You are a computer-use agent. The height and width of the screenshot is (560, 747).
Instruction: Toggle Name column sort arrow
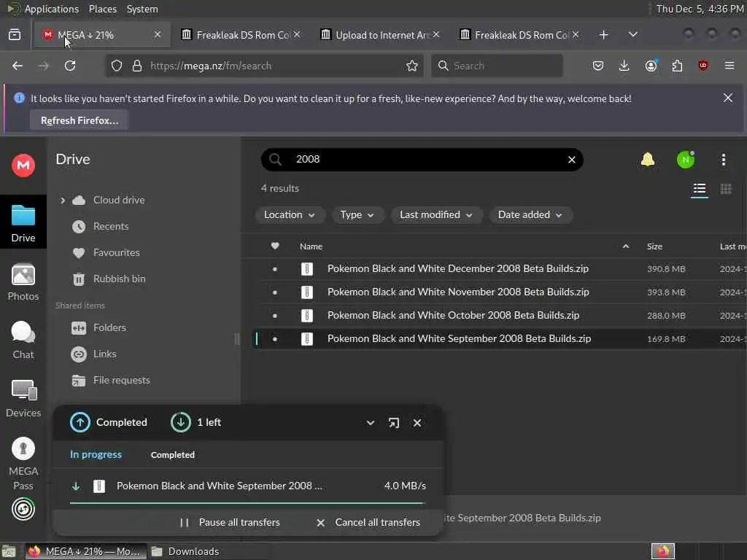pos(626,246)
